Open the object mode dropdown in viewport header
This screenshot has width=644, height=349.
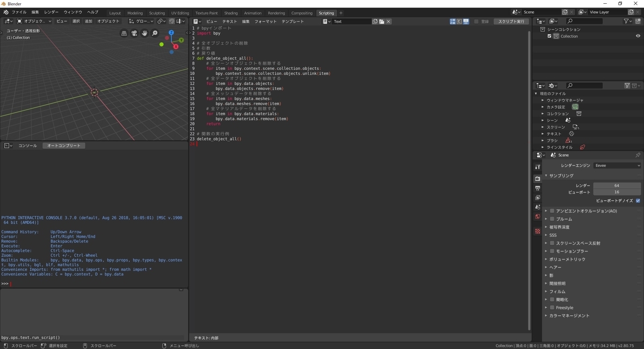pos(34,21)
